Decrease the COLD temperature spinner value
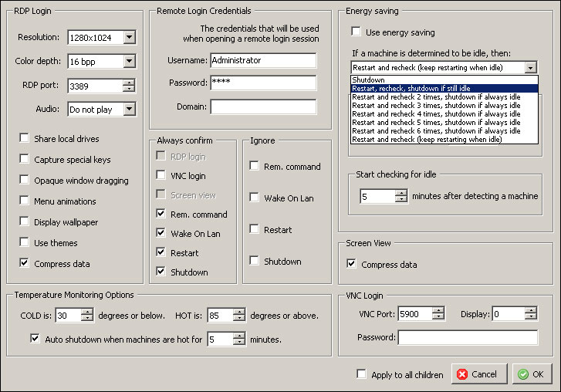Screen dimensions: 561x392 tap(86, 319)
